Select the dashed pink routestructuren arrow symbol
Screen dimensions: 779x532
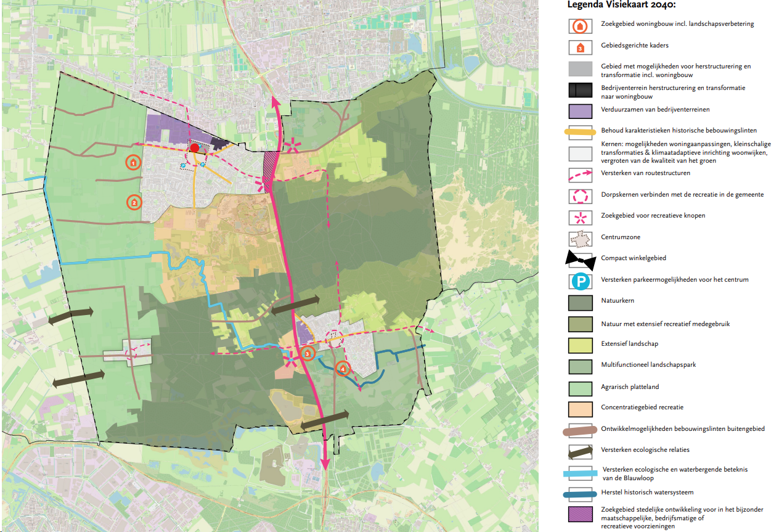pos(581,175)
